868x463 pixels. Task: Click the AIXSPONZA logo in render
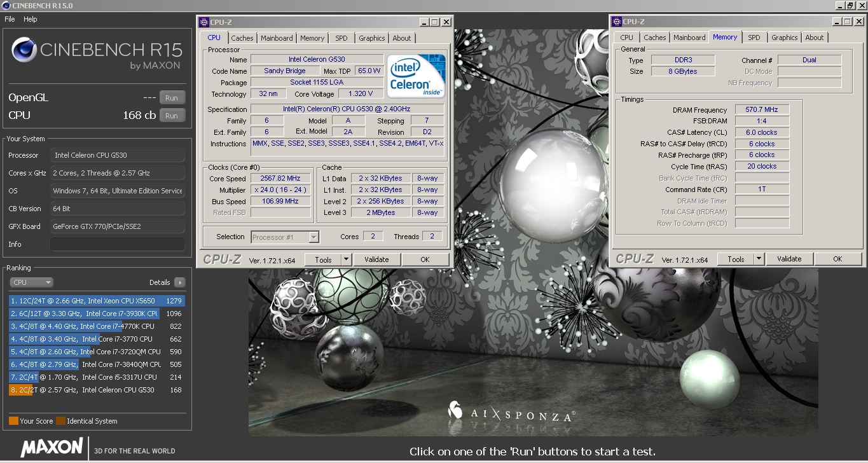[x=511, y=411]
